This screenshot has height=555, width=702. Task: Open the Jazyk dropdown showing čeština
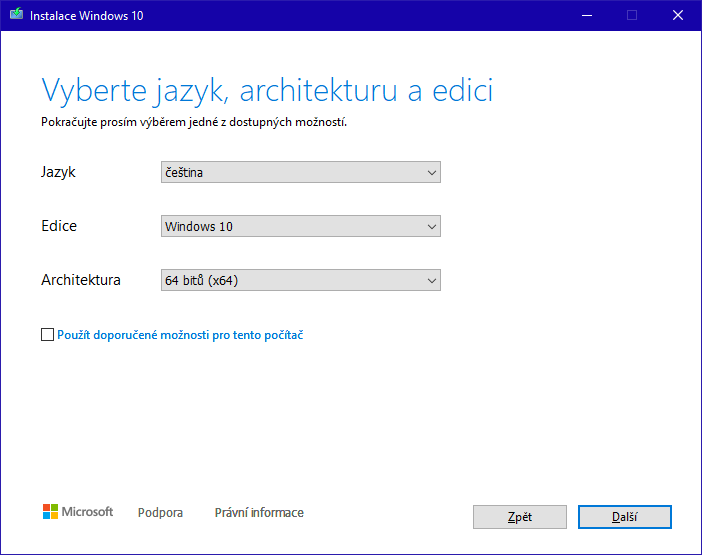coord(300,173)
